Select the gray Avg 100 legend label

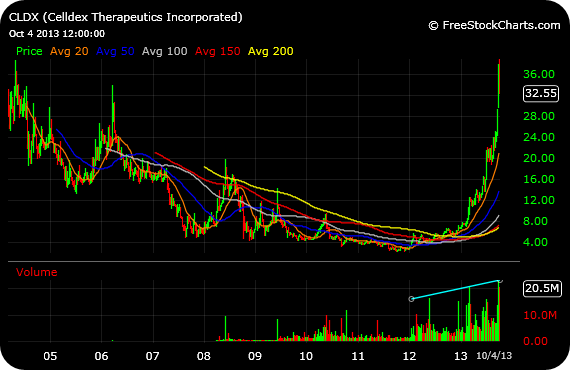[164, 51]
